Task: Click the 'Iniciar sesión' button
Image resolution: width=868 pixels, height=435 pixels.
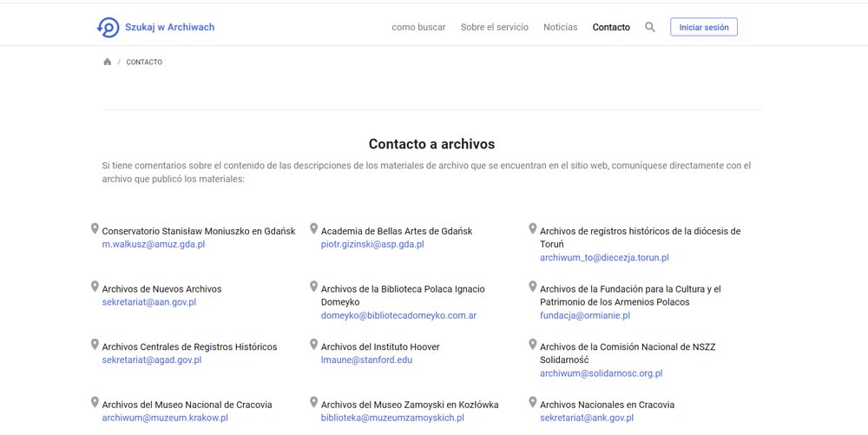Action: pos(704,27)
